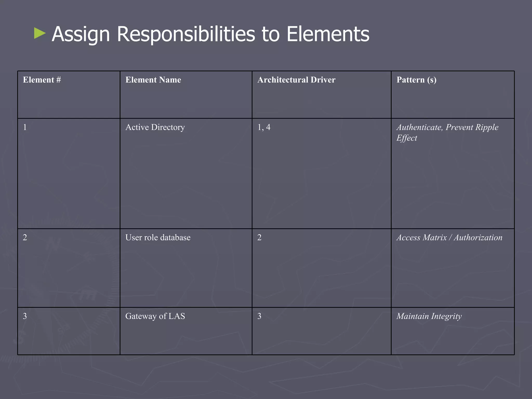The image size is (532, 399).
Task: Click driver value 2 in User role database row
Action: click(322, 268)
